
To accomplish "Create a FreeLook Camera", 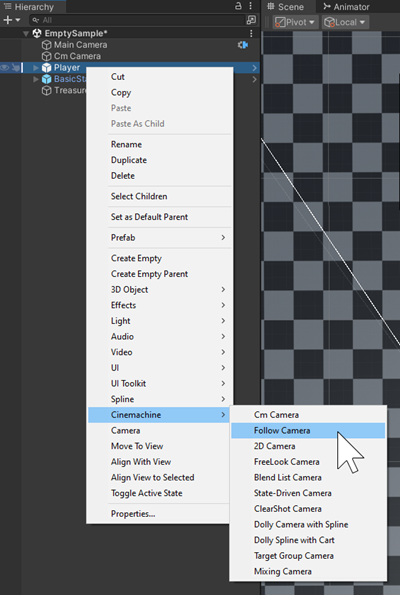I will pos(308,462).
